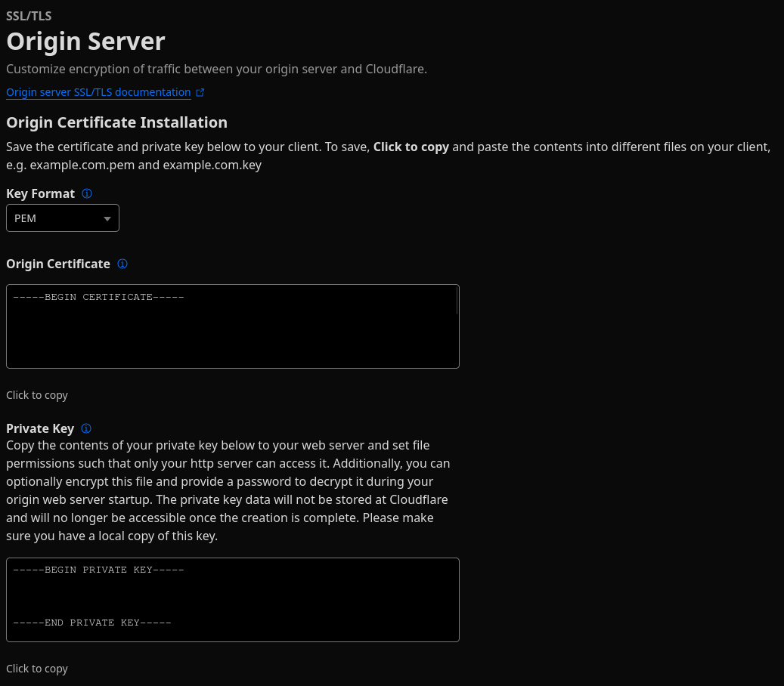
Task: Click the SSL/TLS section label at top
Action: [29, 16]
